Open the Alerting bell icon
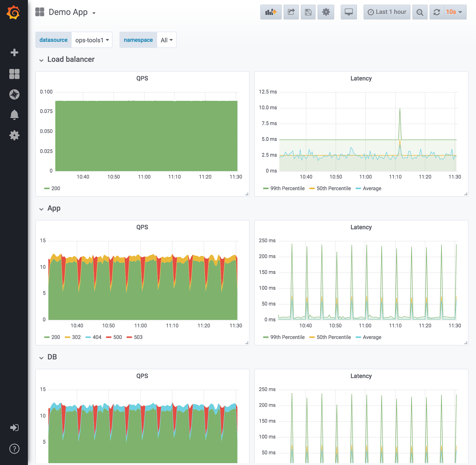Image resolution: width=476 pixels, height=465 pixels. pos(14,115)
